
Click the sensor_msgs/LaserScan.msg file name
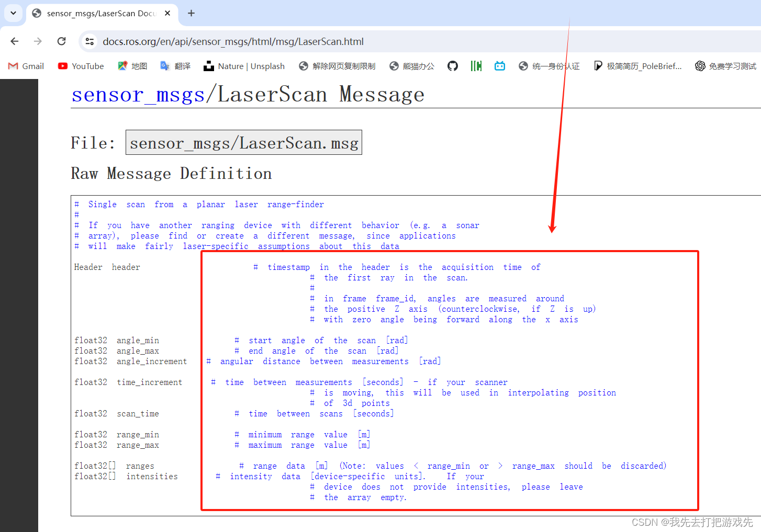pos(244,143)
